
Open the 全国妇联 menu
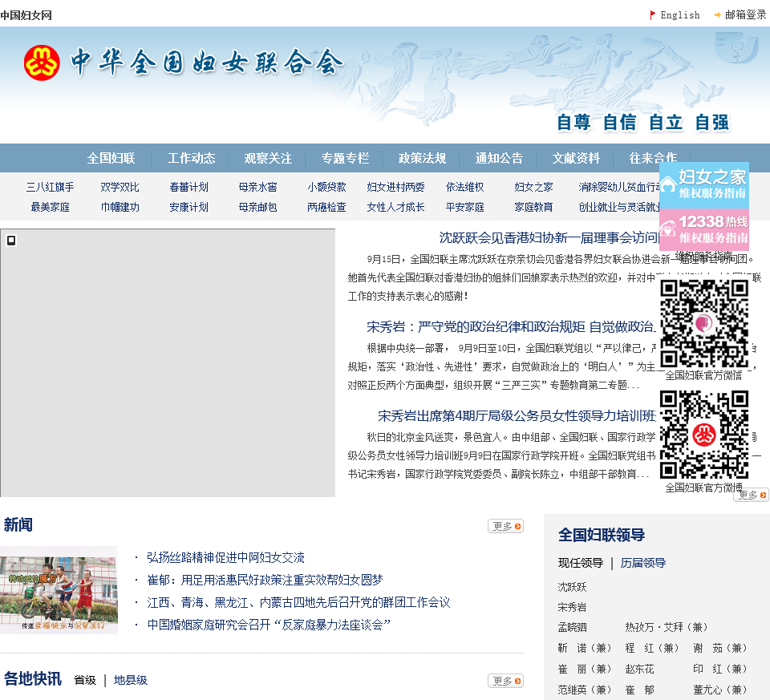point(111,158)
